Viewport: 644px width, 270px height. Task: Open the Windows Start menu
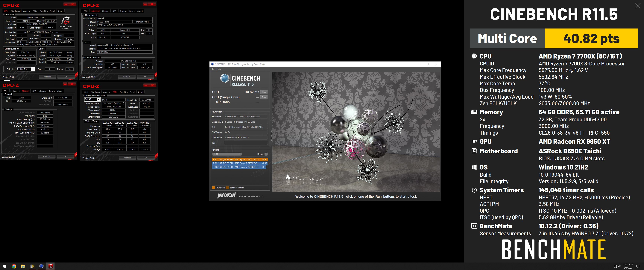[4, 266]
